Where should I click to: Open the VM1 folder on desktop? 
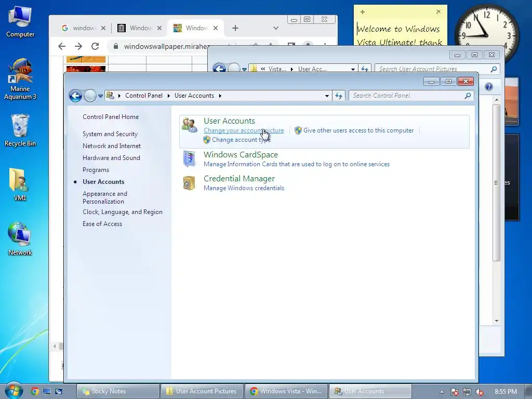tap(20, 184)
